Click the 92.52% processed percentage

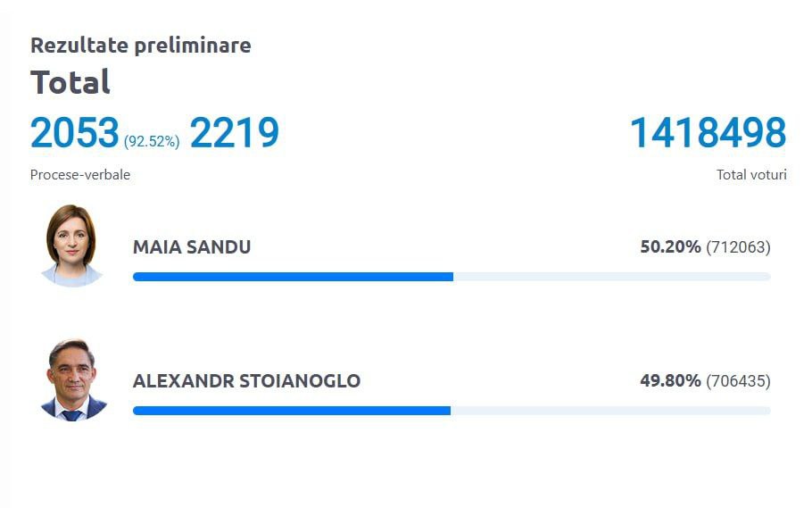[x=152, y=141]
